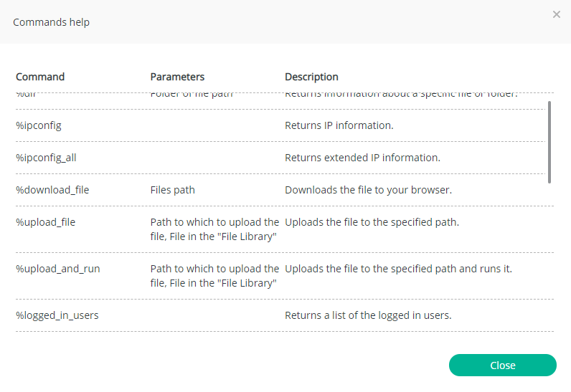This screenshot has width=571, height=392.
Task: Select the %upload_and_run command name
Action: click(x=58, y=269)
